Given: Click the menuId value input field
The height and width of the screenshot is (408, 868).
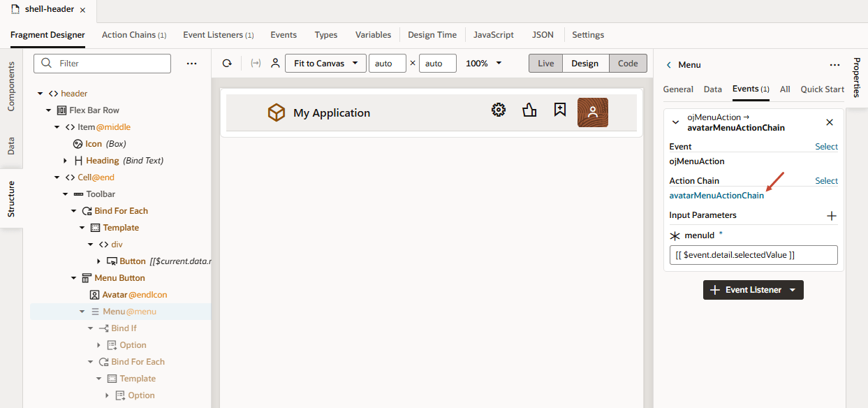Looking at the screenshot, I should [x=753, y=254].
